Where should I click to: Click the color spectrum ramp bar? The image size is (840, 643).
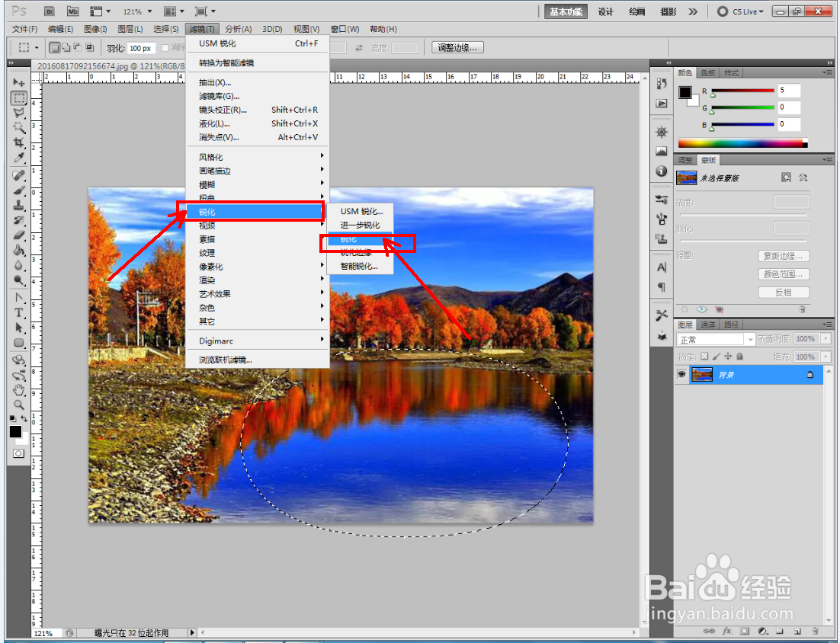point(742,143)
